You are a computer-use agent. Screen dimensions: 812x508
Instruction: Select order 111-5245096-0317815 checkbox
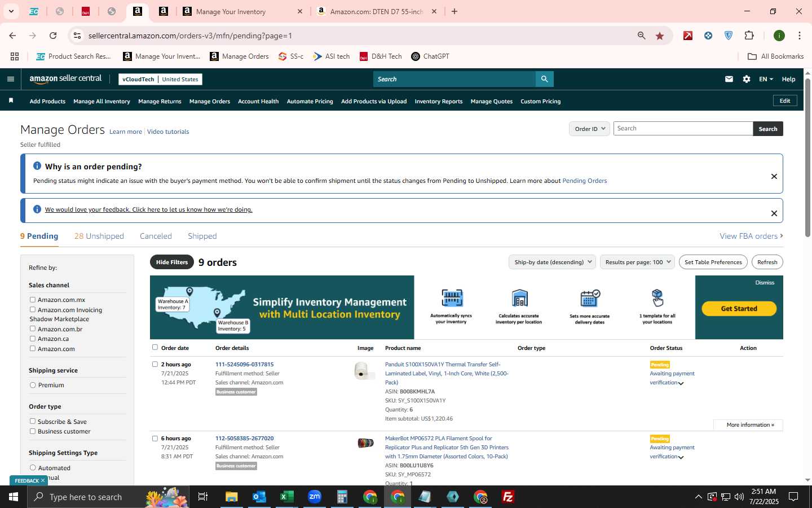pos(155,364)
